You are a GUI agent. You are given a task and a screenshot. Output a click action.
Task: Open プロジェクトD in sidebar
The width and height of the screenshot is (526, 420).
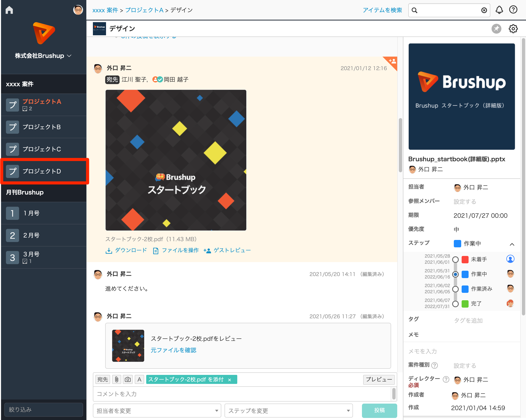click(x=44, y=171)
